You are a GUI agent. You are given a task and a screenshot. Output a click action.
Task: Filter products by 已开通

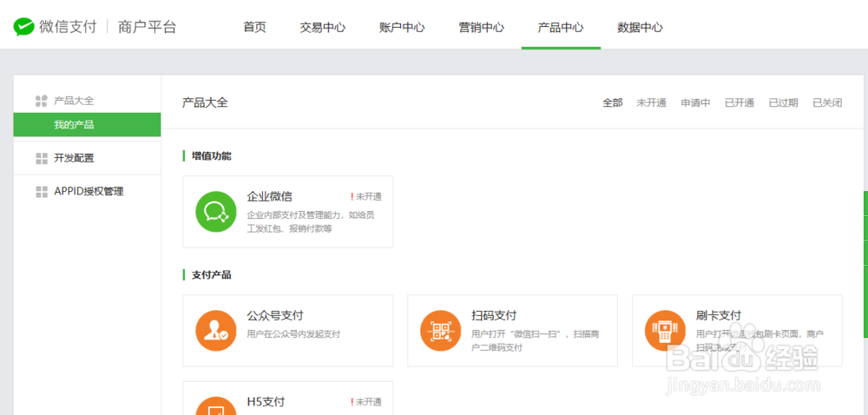740,102
